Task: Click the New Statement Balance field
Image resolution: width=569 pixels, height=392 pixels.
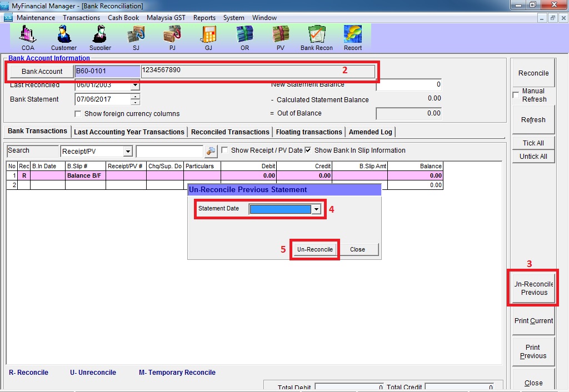Action: click(409, 85)
